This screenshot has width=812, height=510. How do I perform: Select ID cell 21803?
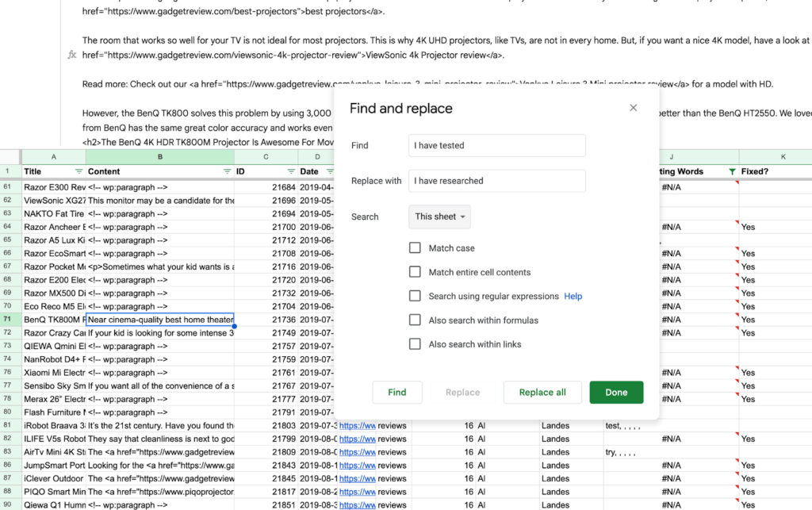tap(266, 426)
